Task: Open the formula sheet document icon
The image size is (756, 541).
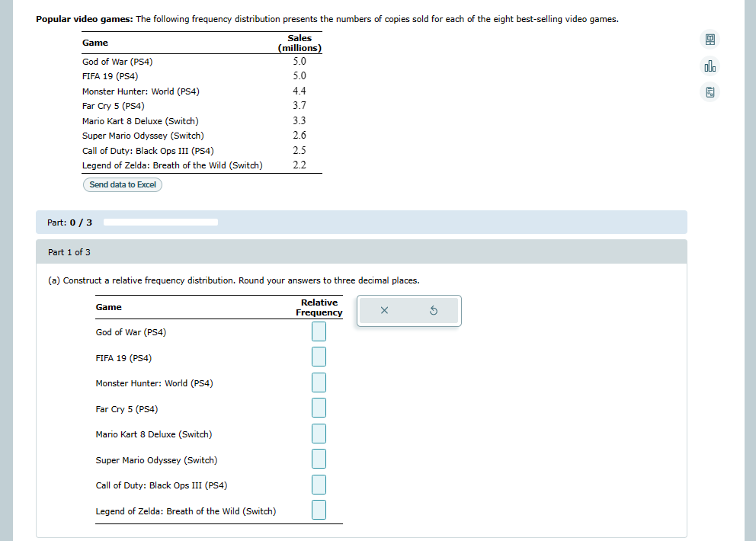Action: point(710,91)
